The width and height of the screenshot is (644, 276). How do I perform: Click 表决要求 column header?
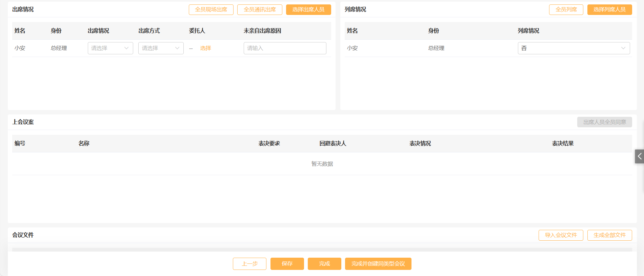[x=269, y=144]
